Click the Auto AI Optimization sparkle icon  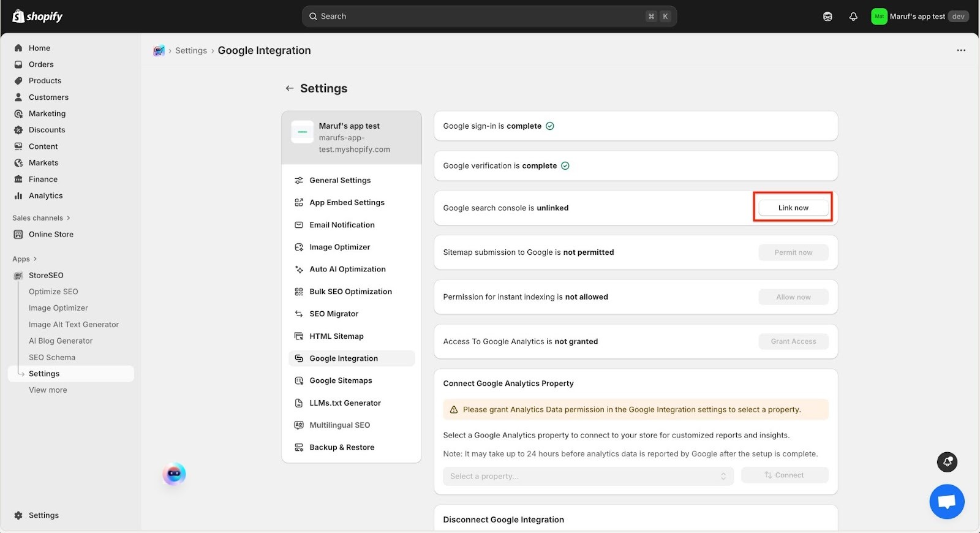pos(299,270)
